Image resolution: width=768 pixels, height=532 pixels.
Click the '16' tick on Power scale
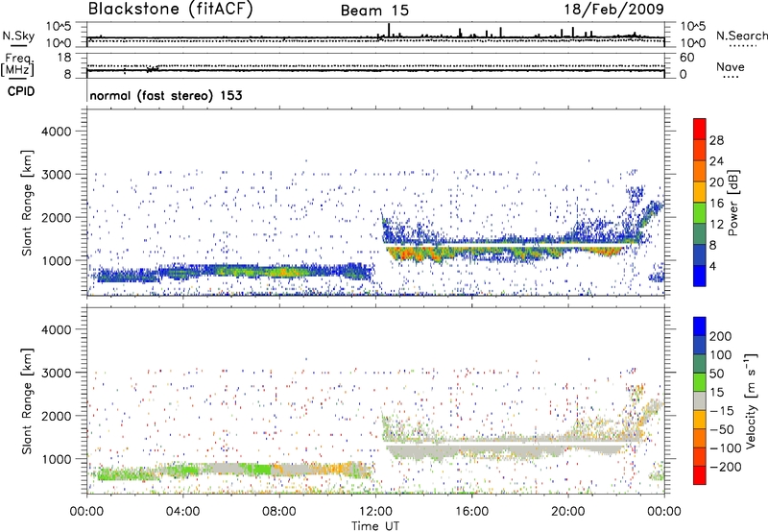coord(716,204)
